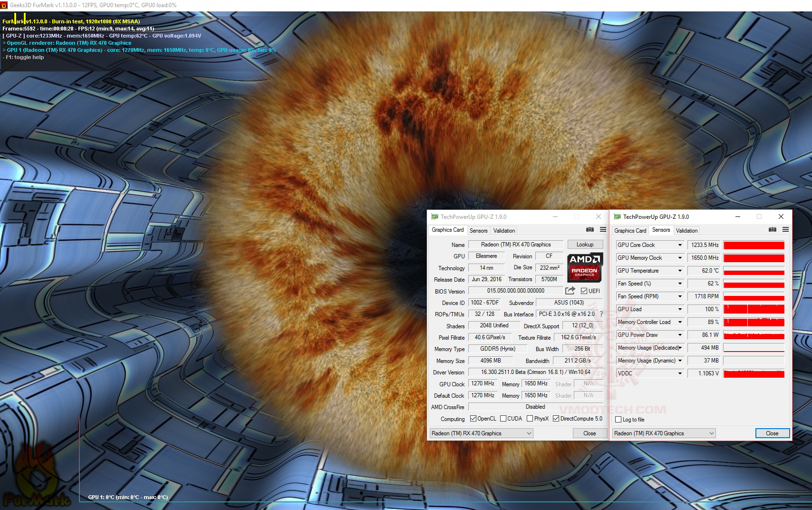Open Validation tab in sensors window
812x510 pixels.
tap(686, 231)
